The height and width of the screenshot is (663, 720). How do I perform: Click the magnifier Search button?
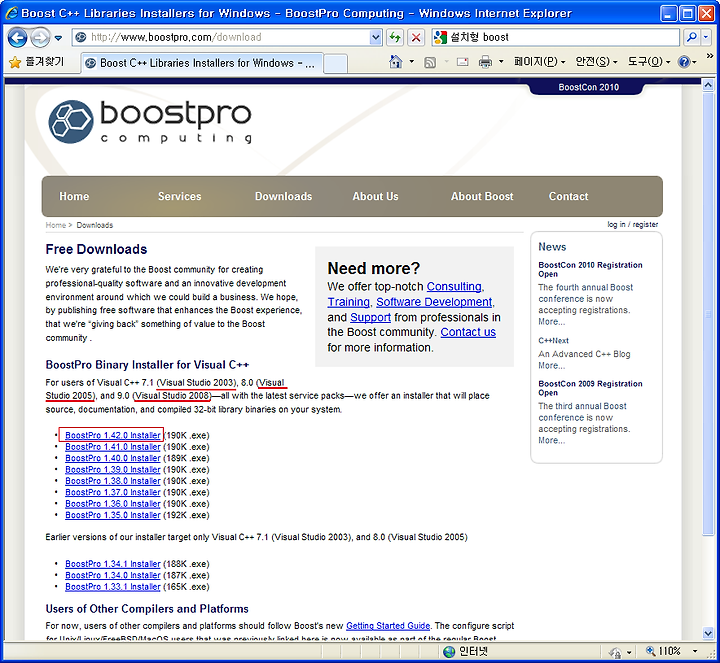pos(692,37)
